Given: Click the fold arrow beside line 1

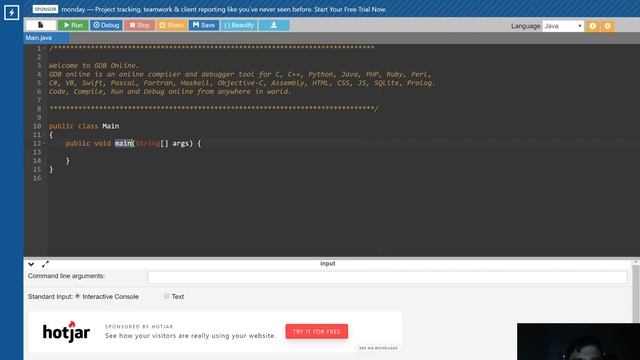Looking at the screenshot, I should [44, 48].
